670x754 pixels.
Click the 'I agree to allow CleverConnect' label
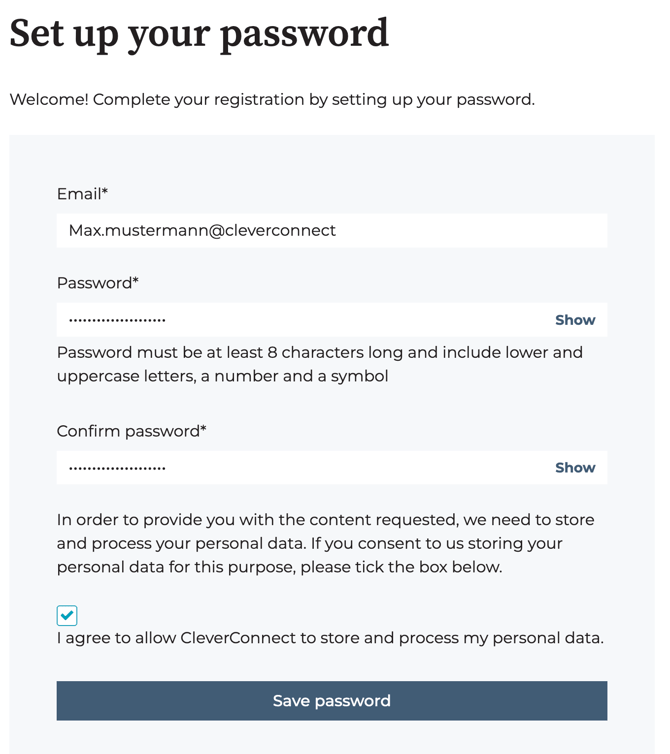330,638
